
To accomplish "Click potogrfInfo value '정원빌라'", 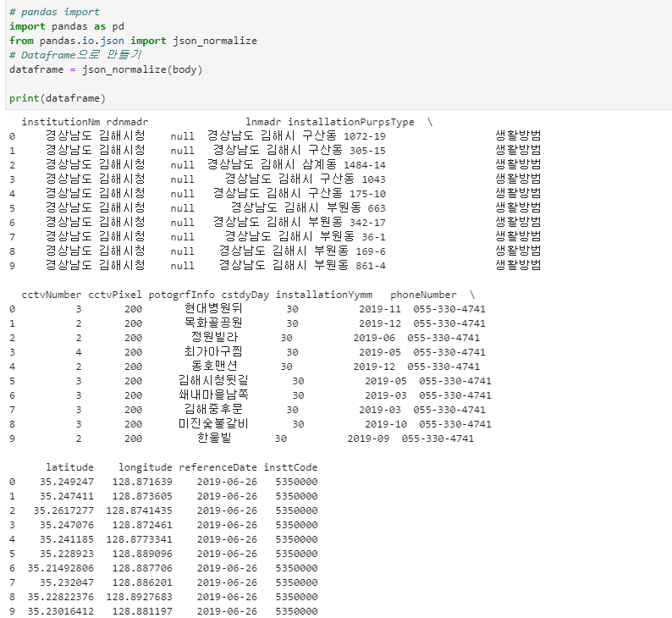I will [214, 337].
